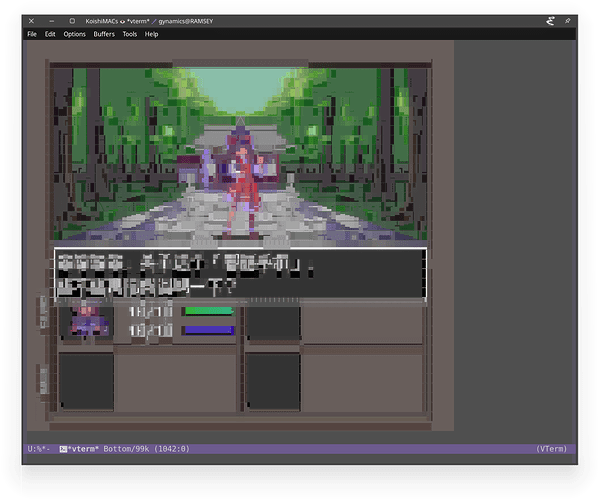Open the Tools menu
The width and height of the screenshot is (598, 500).
(x=130, y=34)
